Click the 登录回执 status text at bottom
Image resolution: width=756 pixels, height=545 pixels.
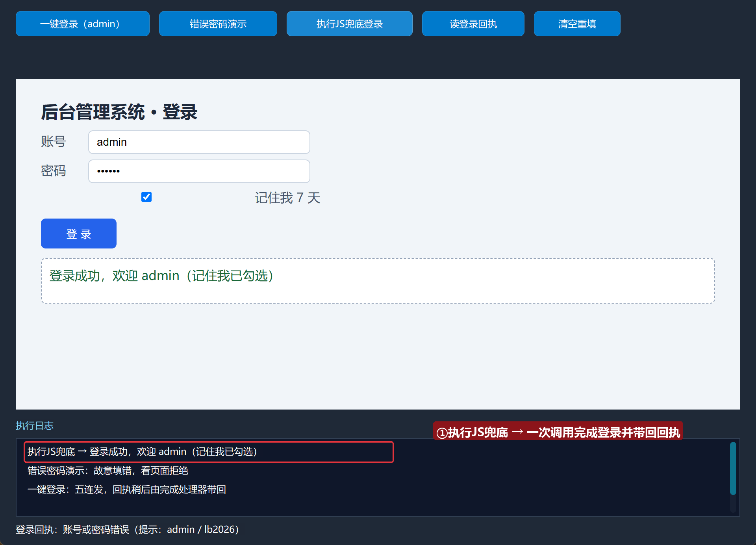[128, 530]
